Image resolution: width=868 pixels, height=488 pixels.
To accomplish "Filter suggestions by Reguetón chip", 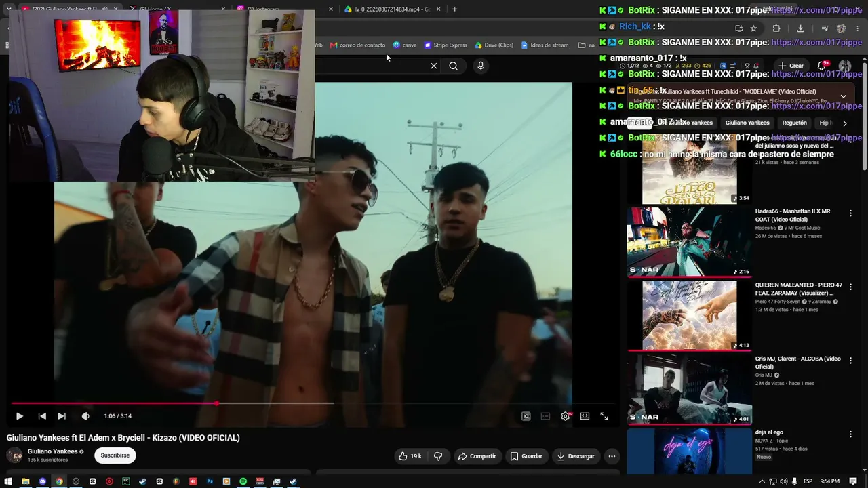I will 794,123.
